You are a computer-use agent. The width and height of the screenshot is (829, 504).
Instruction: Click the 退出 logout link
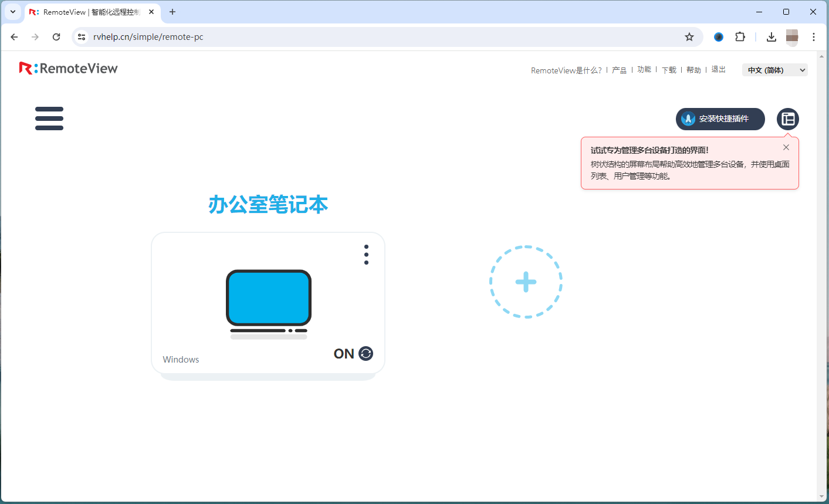pyautogui.click(x=719, y=70)
